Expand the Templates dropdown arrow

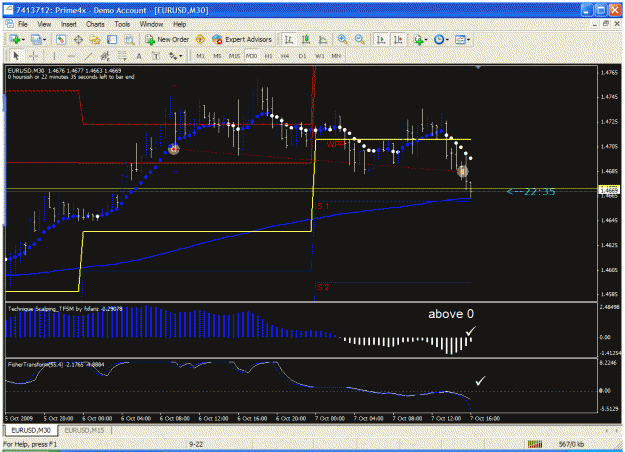coord(468,40)
